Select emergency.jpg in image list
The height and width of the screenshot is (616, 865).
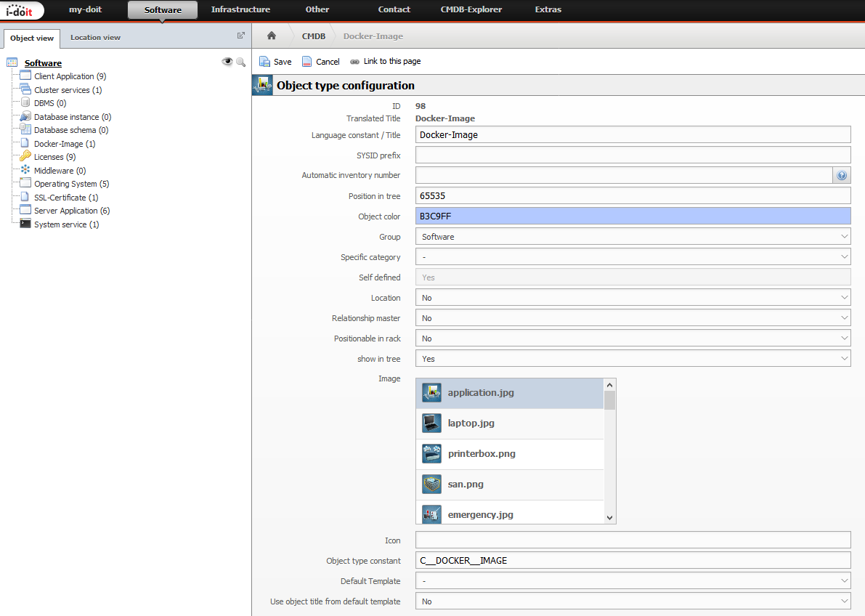(510, 513)
